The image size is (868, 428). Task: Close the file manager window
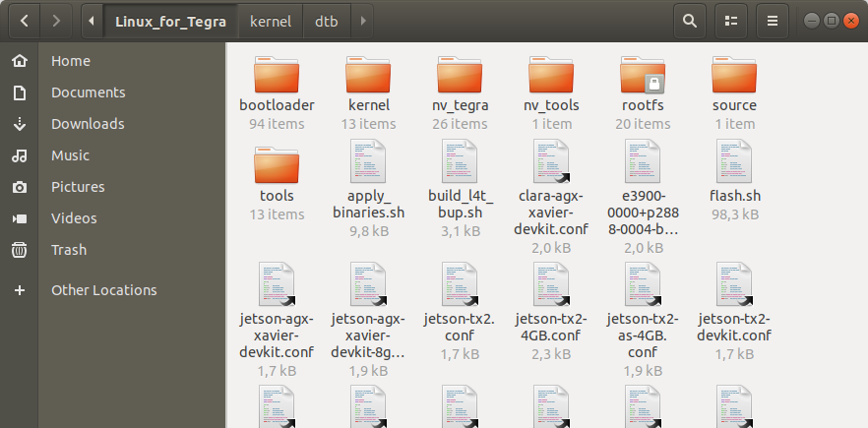[x=850, y=21]
